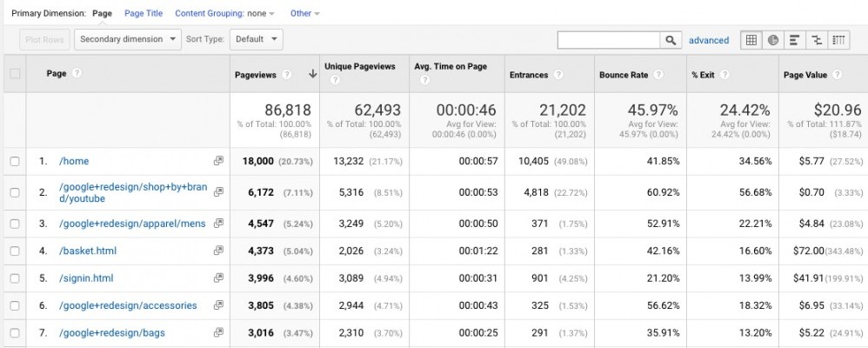Click the 00:01:22 average time cell
This screenshot has height=348, width=868.
point(477,251)
